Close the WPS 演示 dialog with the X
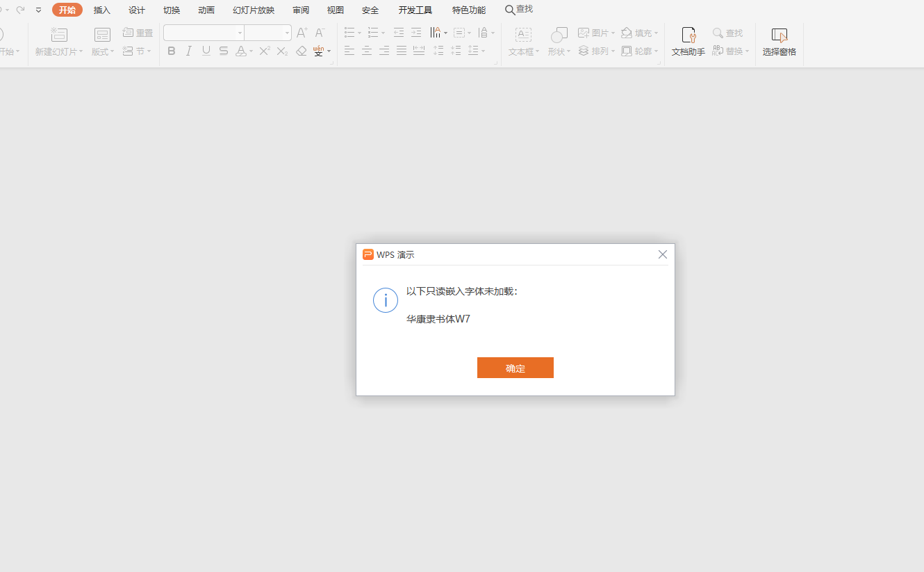The height and width of the screenshot is (572, 924). pos(662,254)
